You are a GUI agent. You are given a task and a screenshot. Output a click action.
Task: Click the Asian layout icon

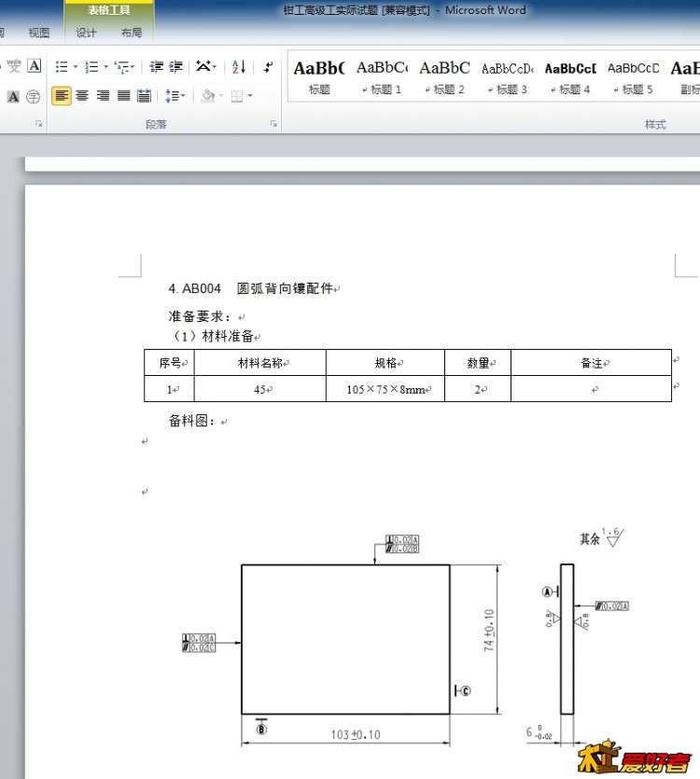coord(203,66)
